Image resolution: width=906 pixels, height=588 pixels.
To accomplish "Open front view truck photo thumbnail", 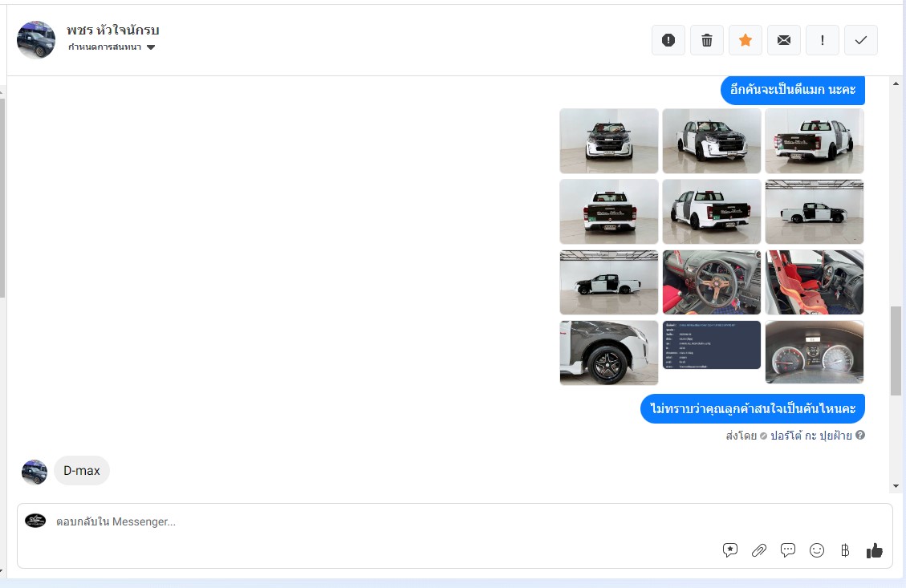I will pos(609,141).
